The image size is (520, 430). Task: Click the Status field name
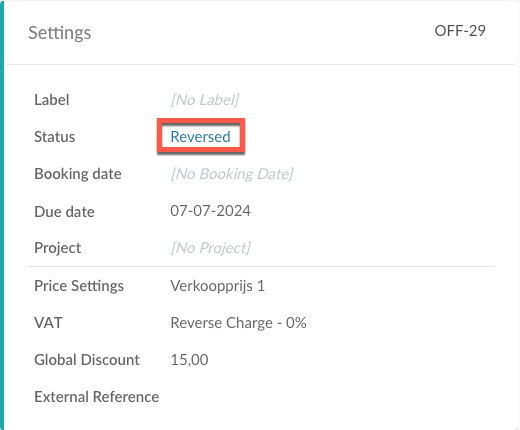[x=55, y=137]
